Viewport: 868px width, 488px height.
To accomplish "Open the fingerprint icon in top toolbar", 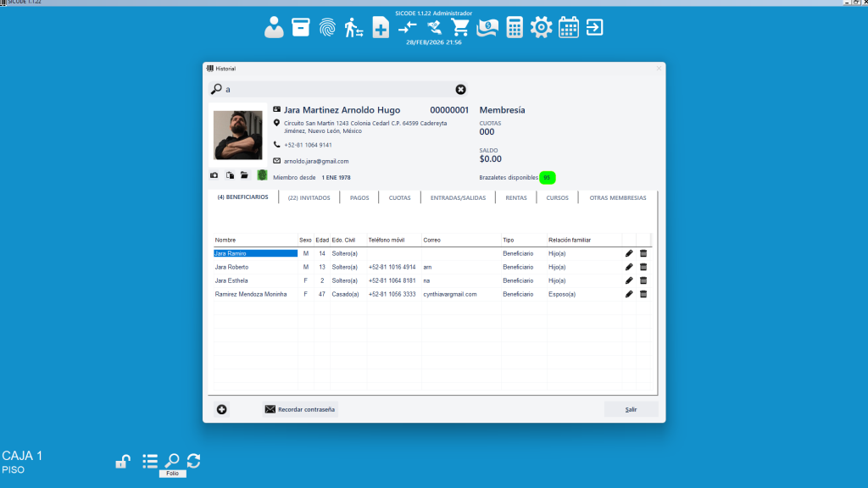I will pyautogui.click(x=327, y=27).
